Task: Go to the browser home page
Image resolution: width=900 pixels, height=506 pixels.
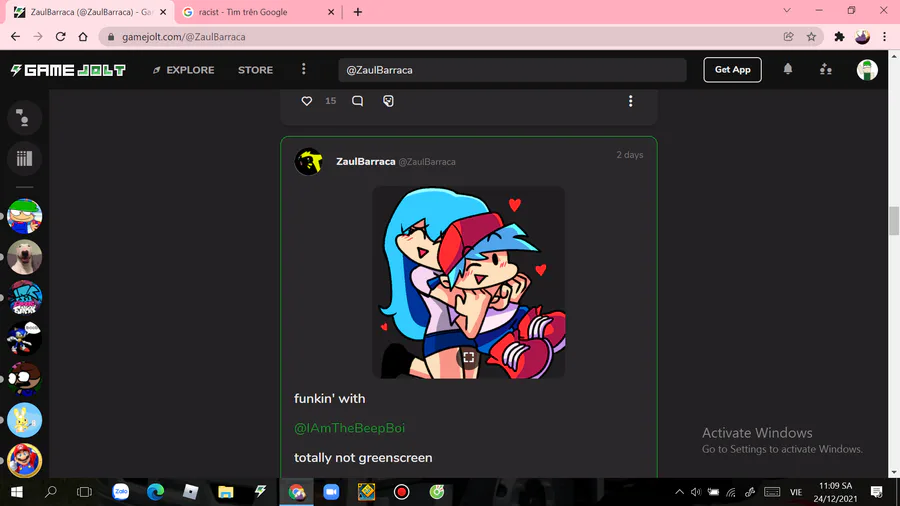Action: coord(83,37)
